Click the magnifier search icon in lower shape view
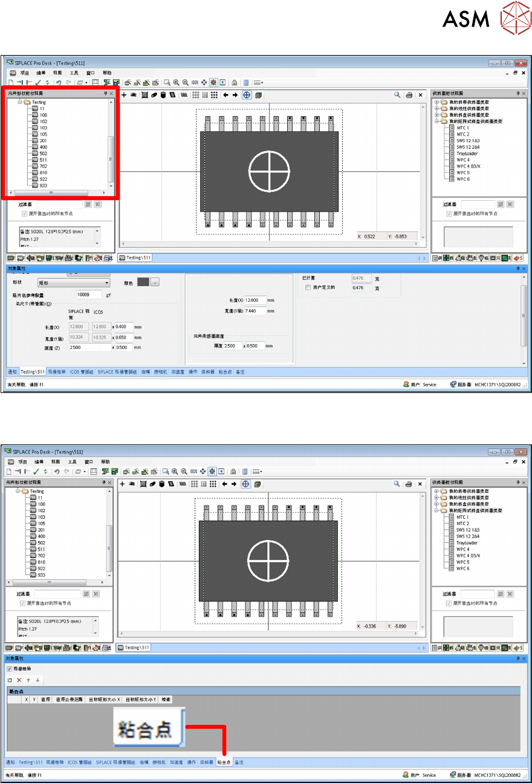532x783 pixels. point(397,484)
